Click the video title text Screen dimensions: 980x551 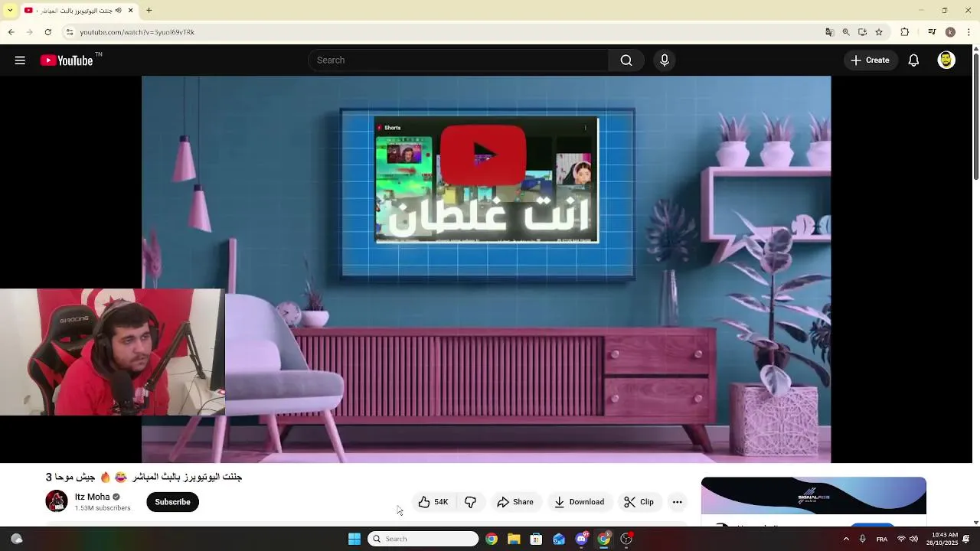click(x=144, y=477)
